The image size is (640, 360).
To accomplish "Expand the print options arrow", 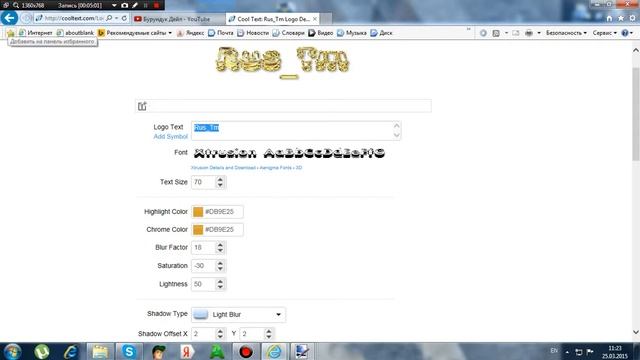I will [539, 33].
